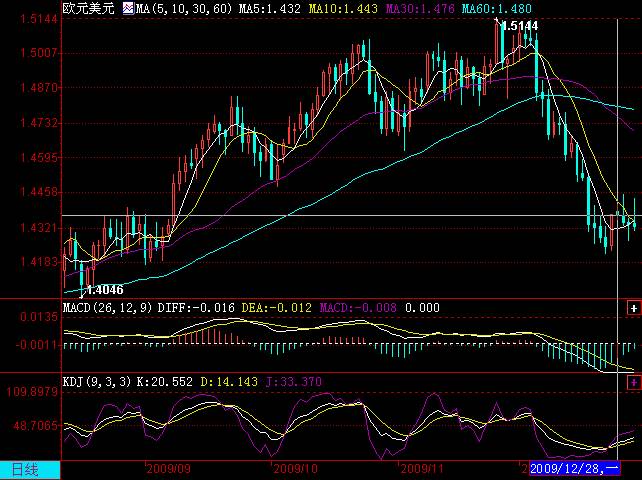Screen dimensions: 642x480
Task: Click the MA indicator icon beside 欧元美元
Action: click(128, 8)
